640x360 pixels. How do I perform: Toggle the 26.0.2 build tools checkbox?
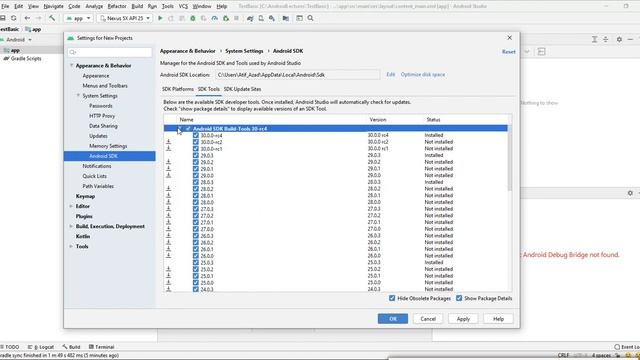point(196,242)
